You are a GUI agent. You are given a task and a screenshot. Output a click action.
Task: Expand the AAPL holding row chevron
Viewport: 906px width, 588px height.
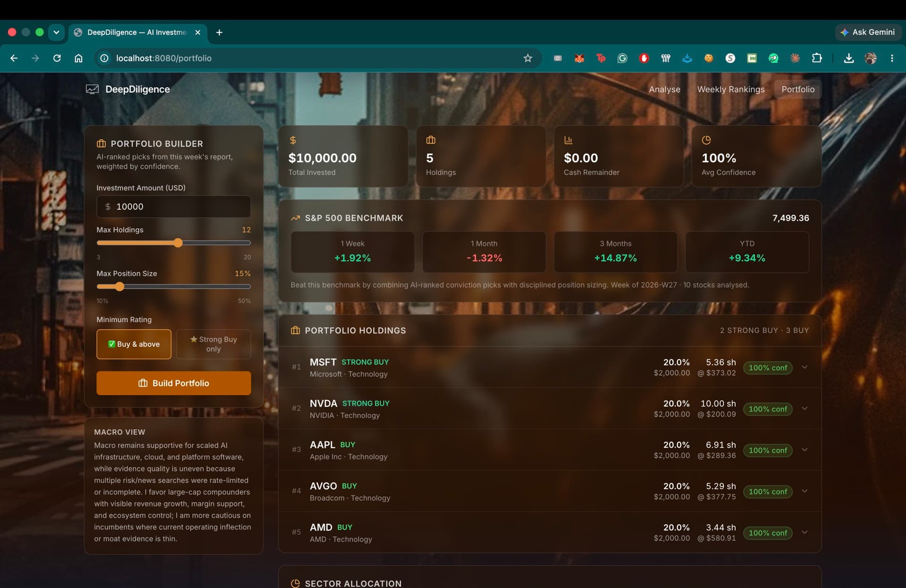coord(805,450)
